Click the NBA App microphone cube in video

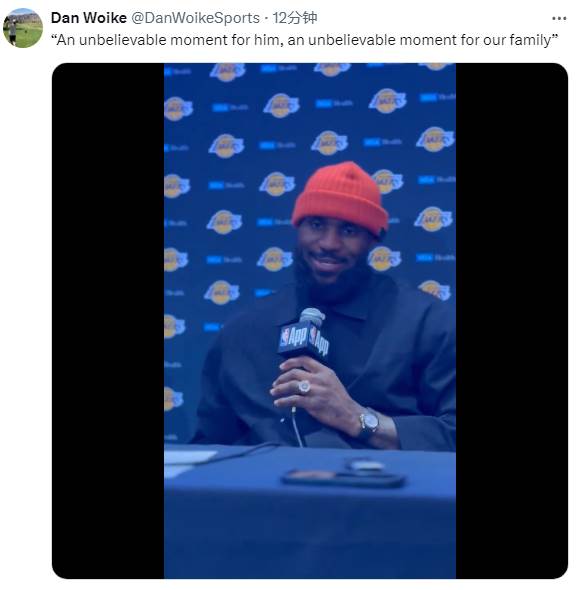[x=304, y=340]
